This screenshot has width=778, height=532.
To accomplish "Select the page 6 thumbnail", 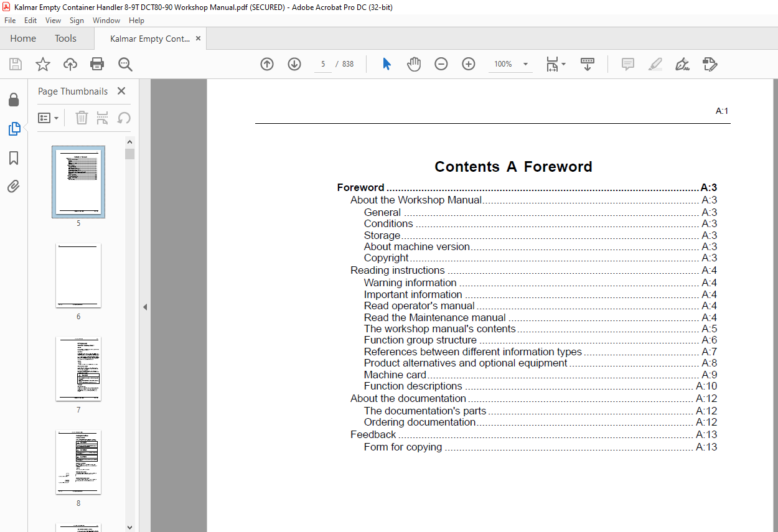I will coord(78,276).
